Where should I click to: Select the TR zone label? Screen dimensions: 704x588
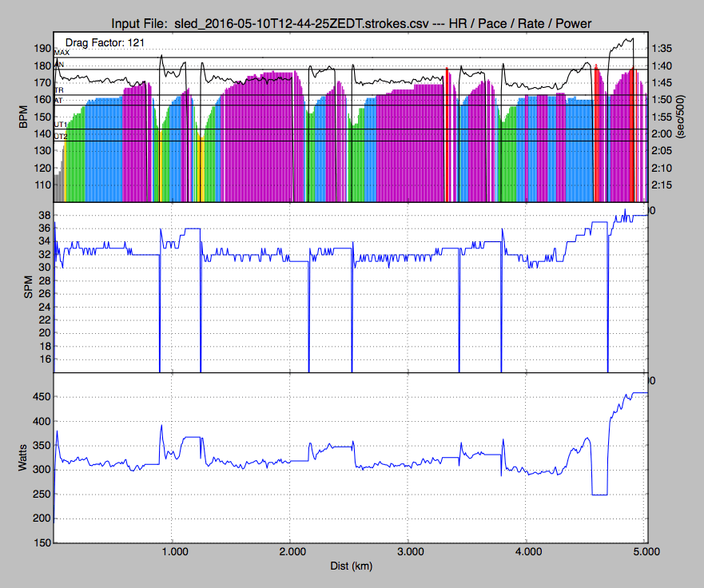(58, 91)
